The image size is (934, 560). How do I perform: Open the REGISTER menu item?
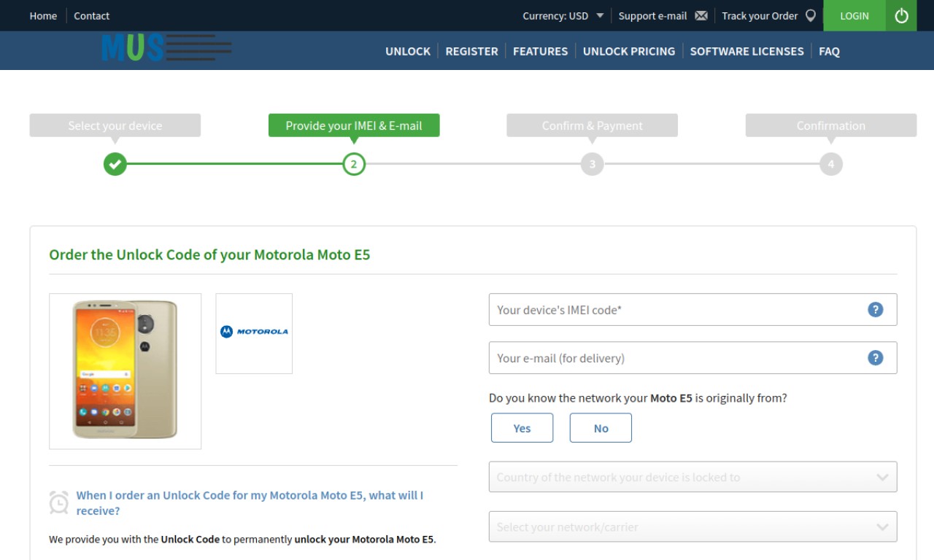point(471,51)
